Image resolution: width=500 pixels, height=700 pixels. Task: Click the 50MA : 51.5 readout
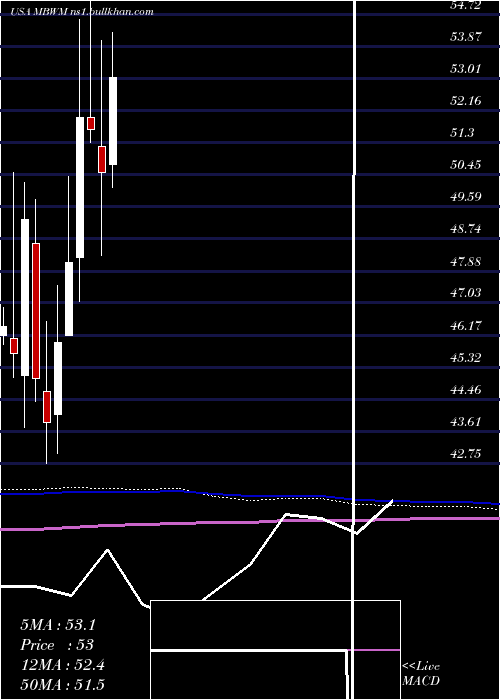coord(62,684)
